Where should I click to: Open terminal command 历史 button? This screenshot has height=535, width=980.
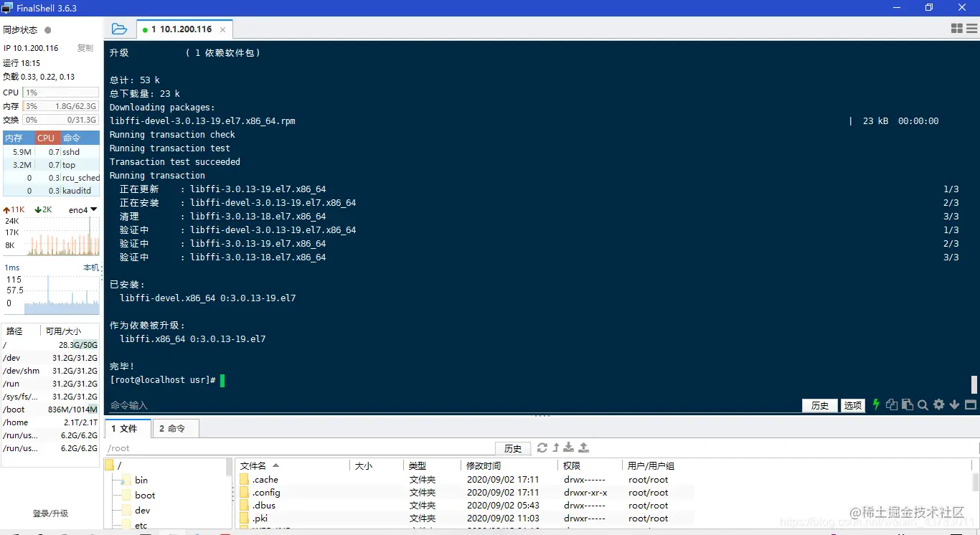click(x=820, y=405)
